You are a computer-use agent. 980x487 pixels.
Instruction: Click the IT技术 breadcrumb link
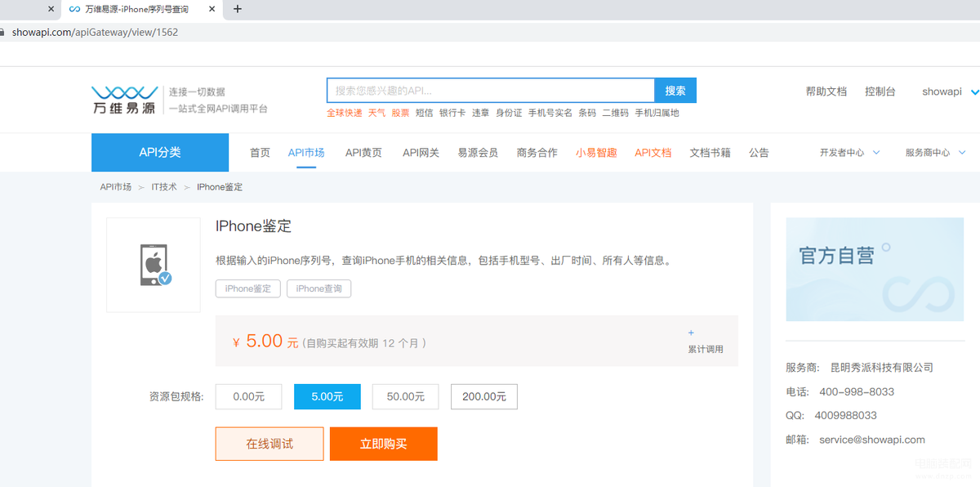164,187
